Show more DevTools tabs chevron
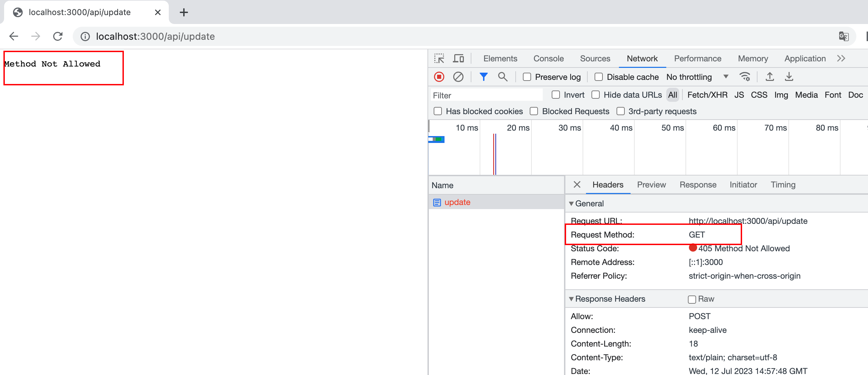Viewport: 868px width, 375px height. coord(841,59)
